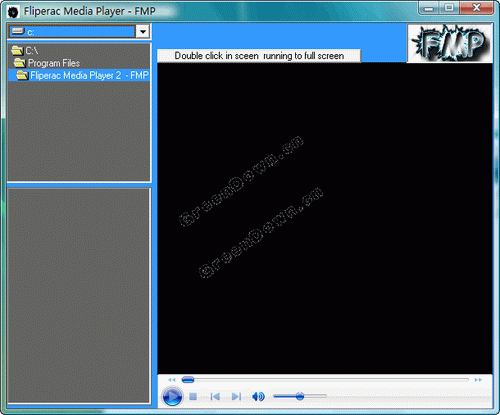
Task: Click the empty file list panel
Action: 79,295
